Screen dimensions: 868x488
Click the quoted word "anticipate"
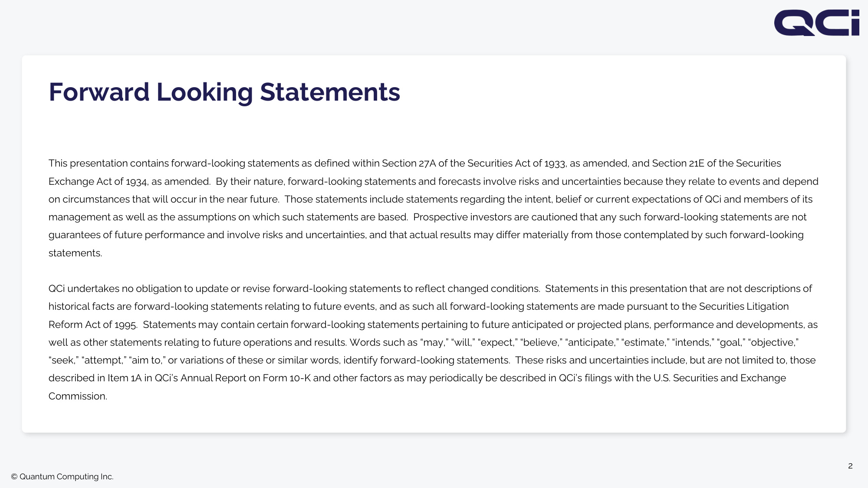click(592, 343)
